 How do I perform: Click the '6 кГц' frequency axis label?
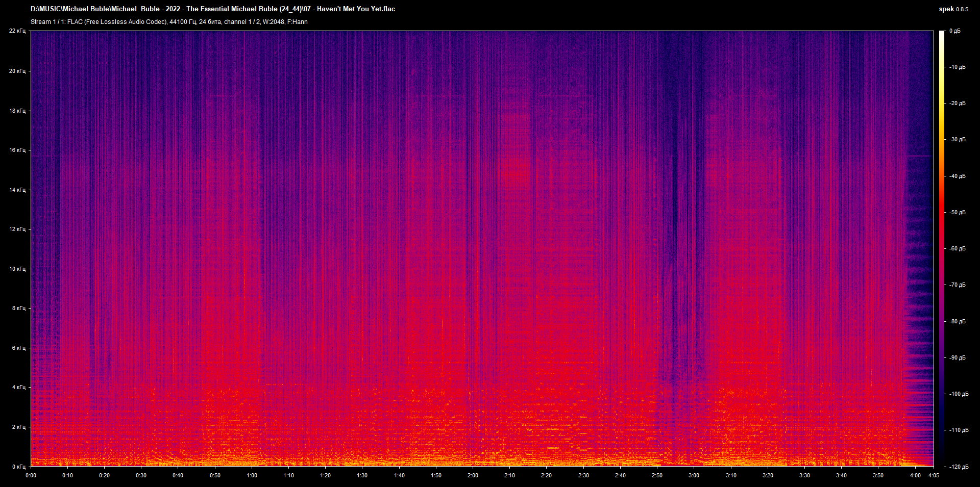[x=19, y=348]
